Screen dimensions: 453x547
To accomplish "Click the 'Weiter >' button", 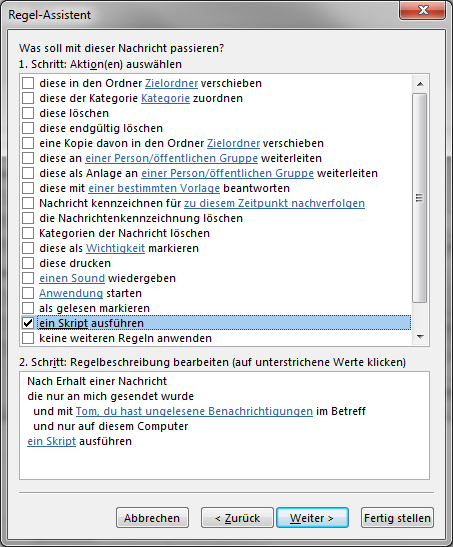I will tap(312, 518).
